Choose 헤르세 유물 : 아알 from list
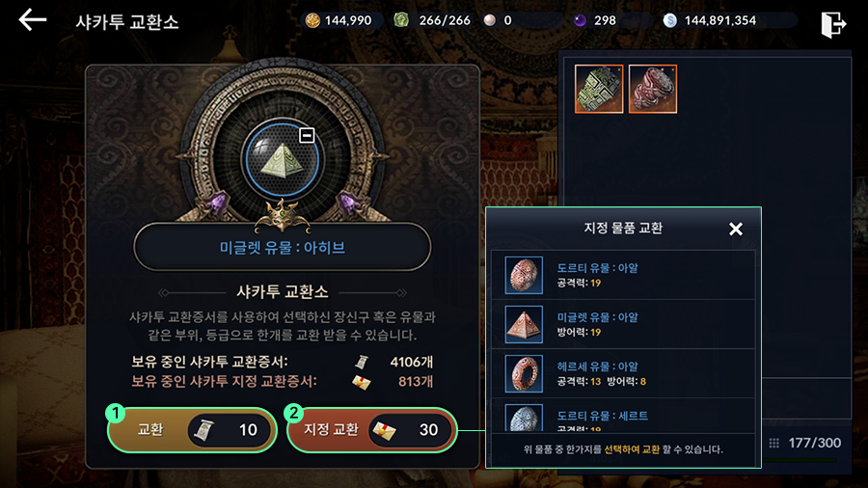868x488 pixels. point(623,373)
